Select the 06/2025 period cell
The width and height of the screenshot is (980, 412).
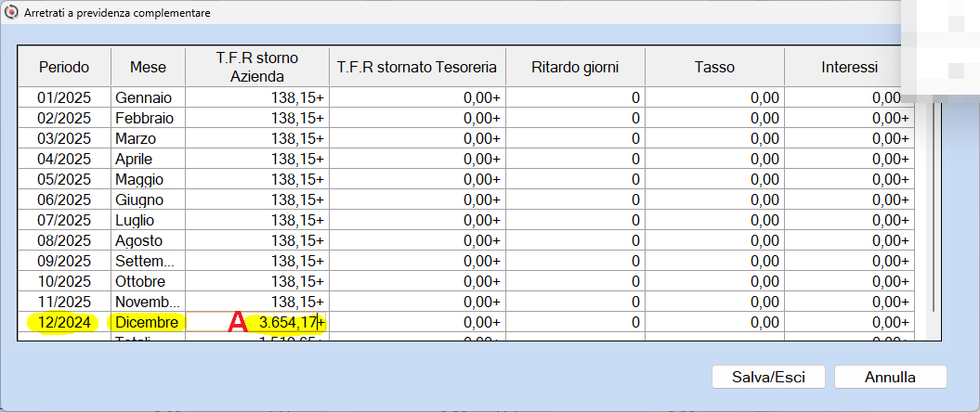tap(64, 200)
